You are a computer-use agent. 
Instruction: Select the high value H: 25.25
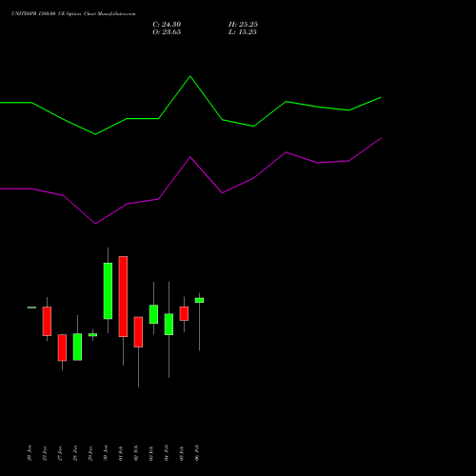[x=243, y=25]
